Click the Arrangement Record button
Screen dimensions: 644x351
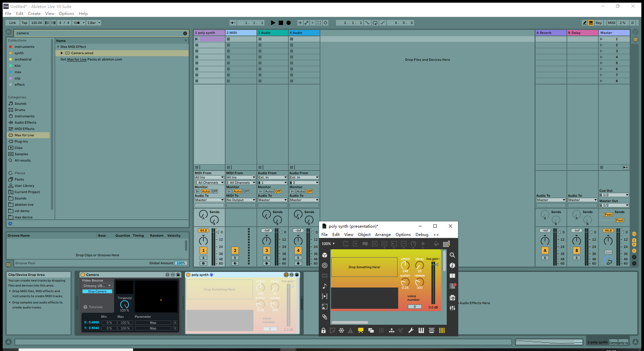288,23
